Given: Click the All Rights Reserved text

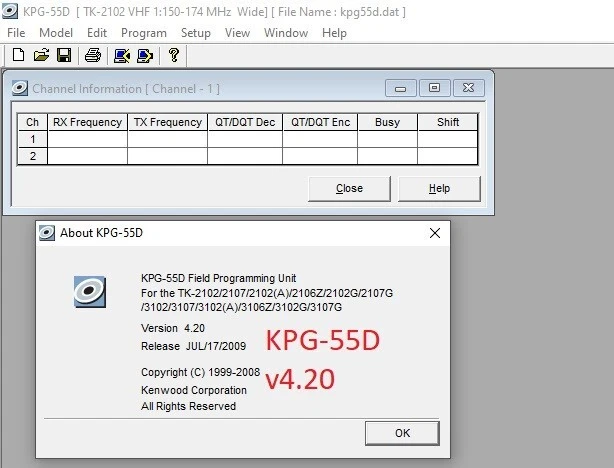Looking at the screenshot, I should pyautogui.click(x=188, y=406).
